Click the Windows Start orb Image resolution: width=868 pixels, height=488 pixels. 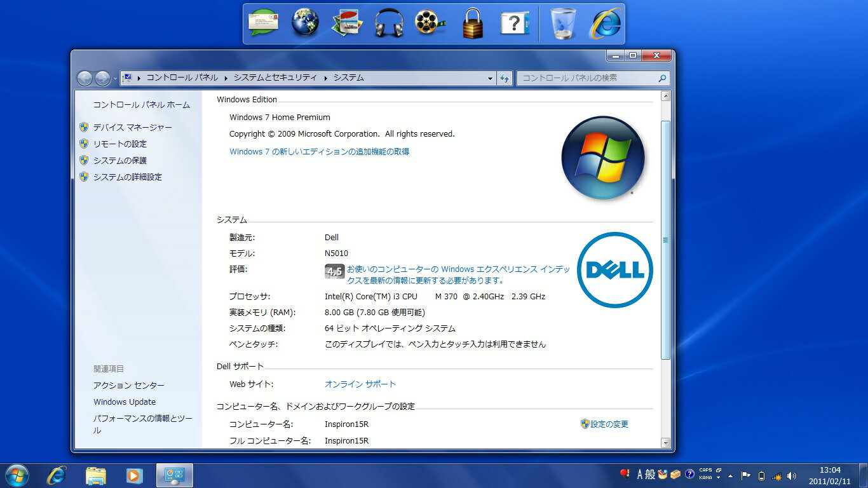click(17, 475)
